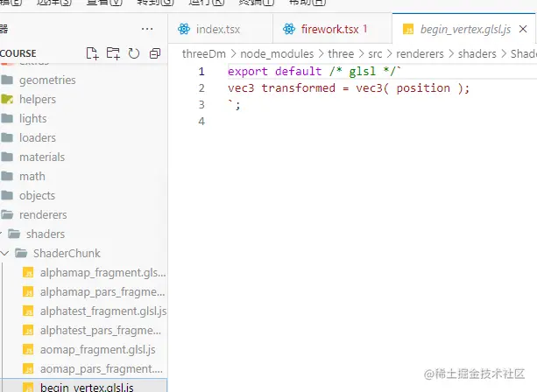Click the geometries folder icon
Image resolution: width=537 pixels, height=392 pixels.
tap(7, 80)
